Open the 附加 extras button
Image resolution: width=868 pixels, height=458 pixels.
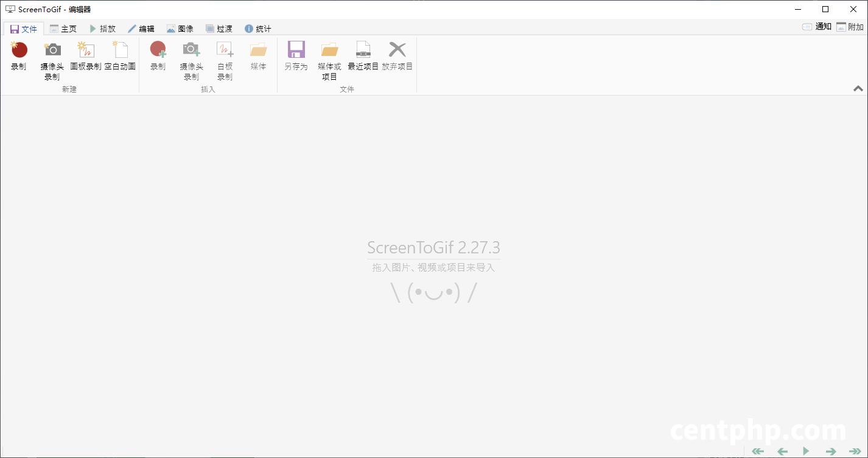(x=850, y=27)
